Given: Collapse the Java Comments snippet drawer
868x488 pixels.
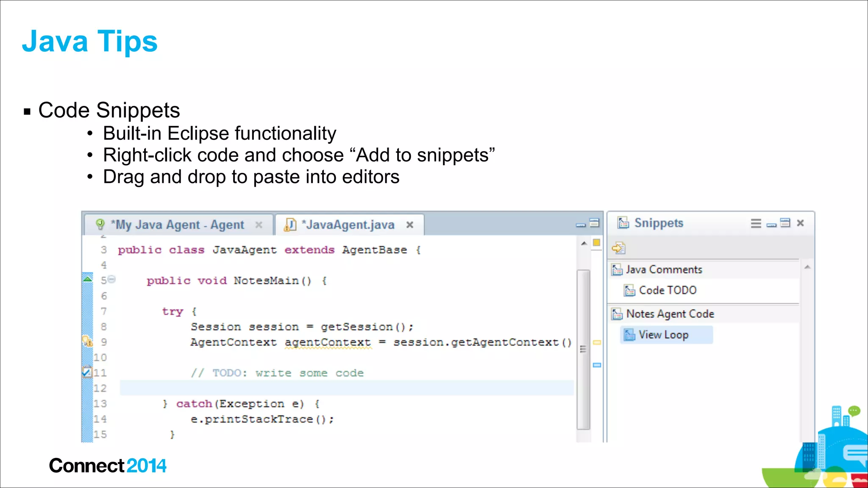Looking at the screenshot, I should point(704,269).
